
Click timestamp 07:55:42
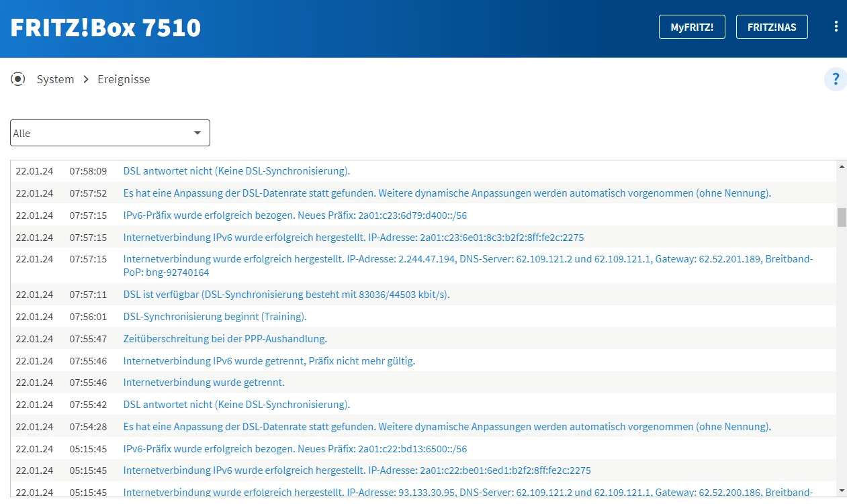click(x=88, y=405)
